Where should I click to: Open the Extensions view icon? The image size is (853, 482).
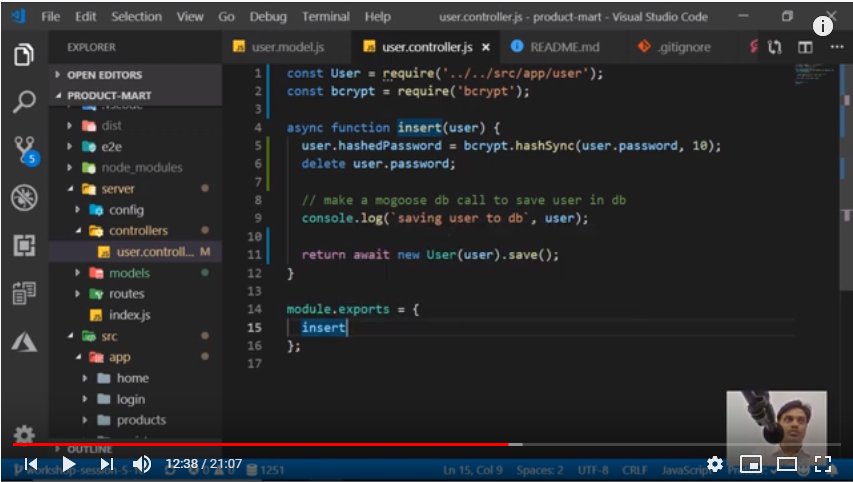coord(24,245)
